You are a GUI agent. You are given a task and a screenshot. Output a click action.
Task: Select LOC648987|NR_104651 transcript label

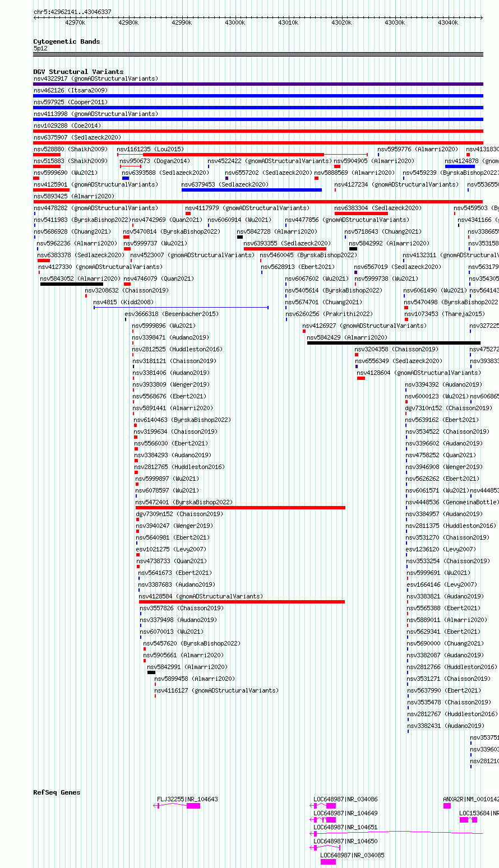(345, 827)
